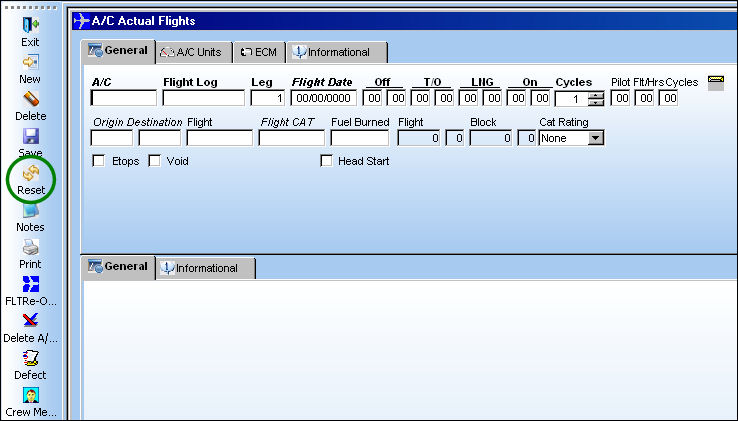Click airplane icon in A/C Actual Flights title
Viewport: 738px width, 421px height.
pos(81,21)
